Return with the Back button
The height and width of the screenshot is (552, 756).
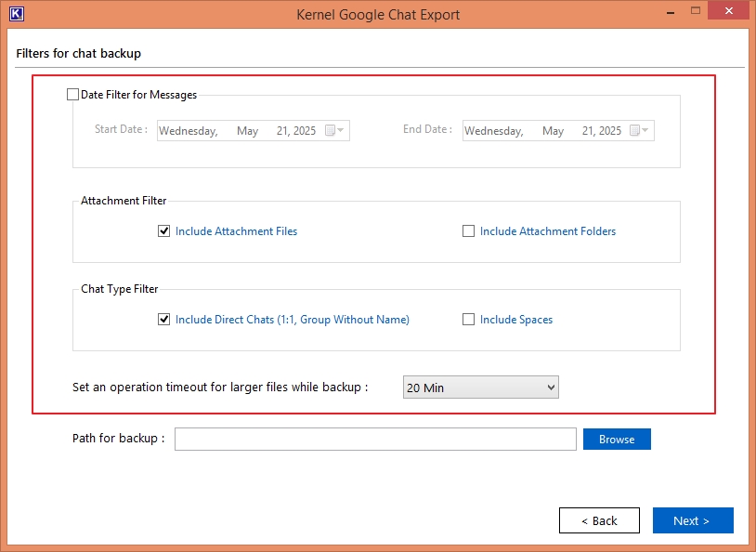599,520
